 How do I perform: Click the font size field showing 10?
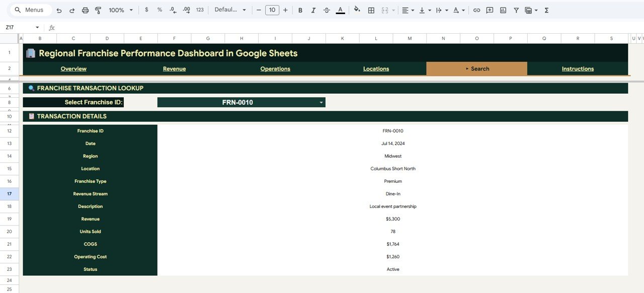point(272,10)
